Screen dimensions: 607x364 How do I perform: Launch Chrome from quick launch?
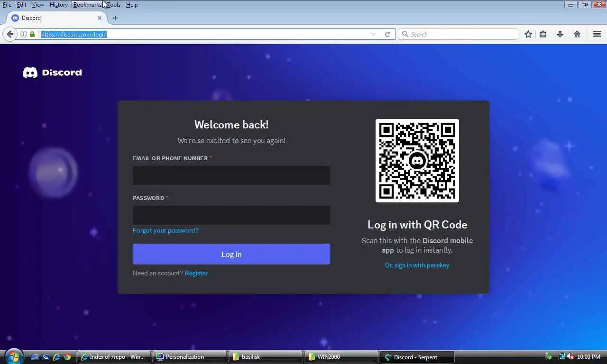(x=67, y=357)
